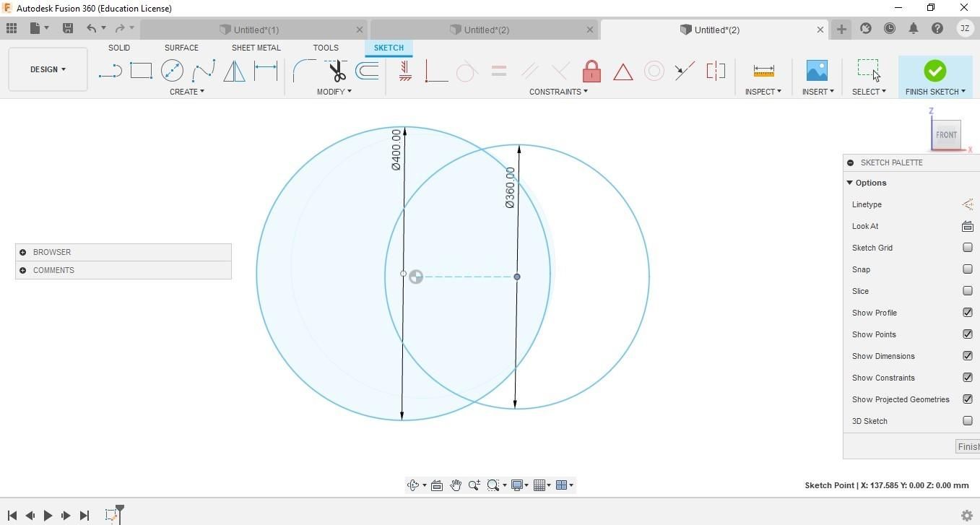Click the JZ user account button
The image size is (980, 525).
(x=965, y=28)
